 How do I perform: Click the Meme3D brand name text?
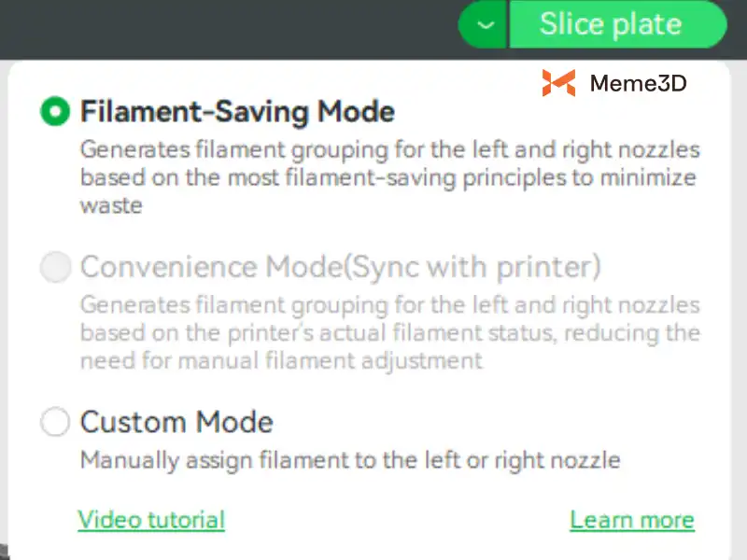point(638,83)
